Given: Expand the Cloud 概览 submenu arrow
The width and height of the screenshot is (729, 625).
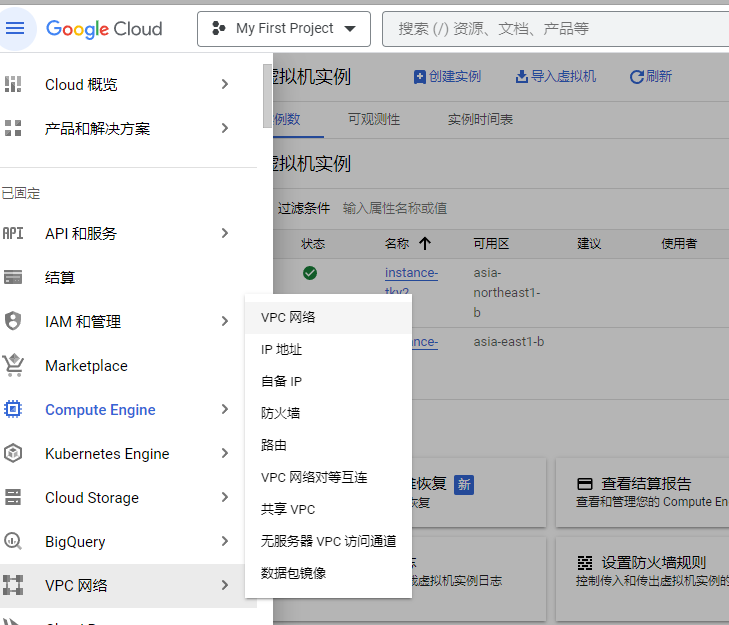Looking at the screenshot, I should coord(225,85).
